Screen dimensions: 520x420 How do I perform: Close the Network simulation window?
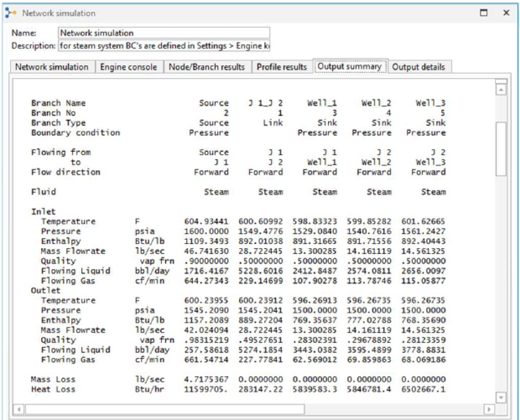tap(506, 13)
